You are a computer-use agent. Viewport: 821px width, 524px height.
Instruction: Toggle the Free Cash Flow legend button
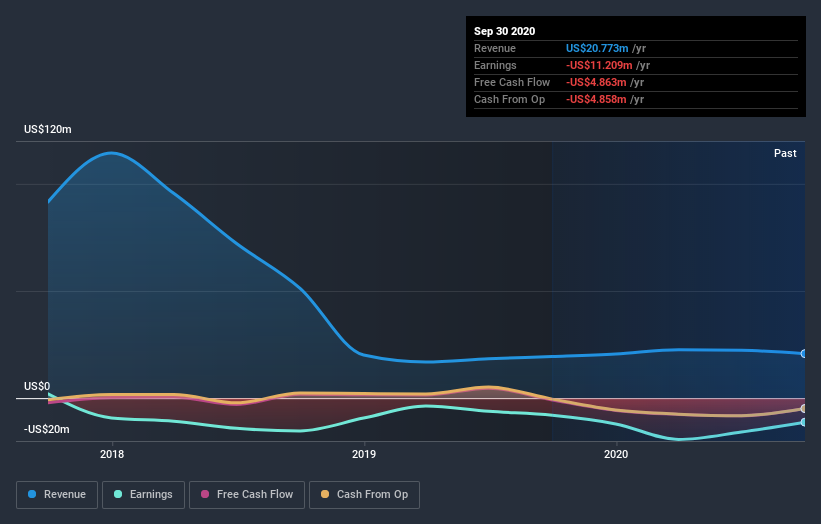tap(247, 495)
